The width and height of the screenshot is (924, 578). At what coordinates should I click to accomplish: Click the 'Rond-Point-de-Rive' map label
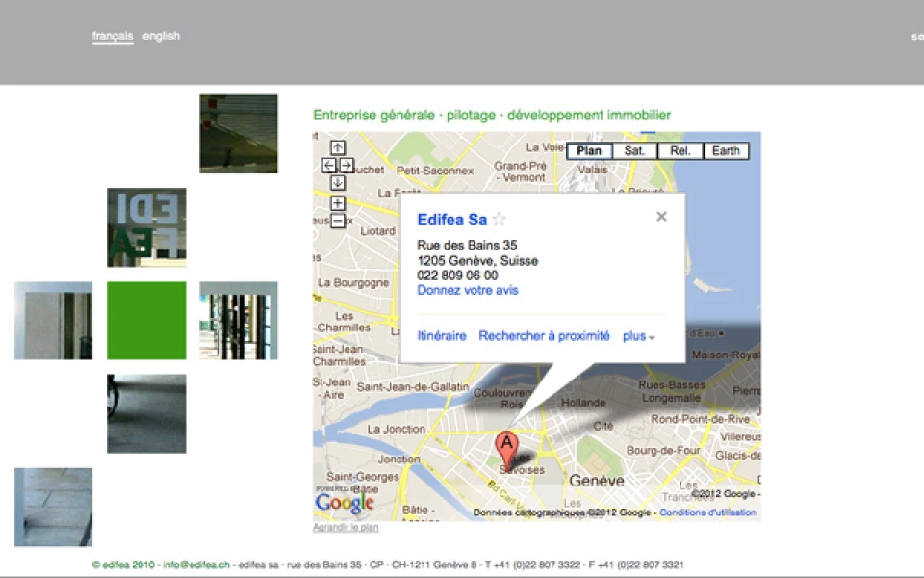pos(700,419)
